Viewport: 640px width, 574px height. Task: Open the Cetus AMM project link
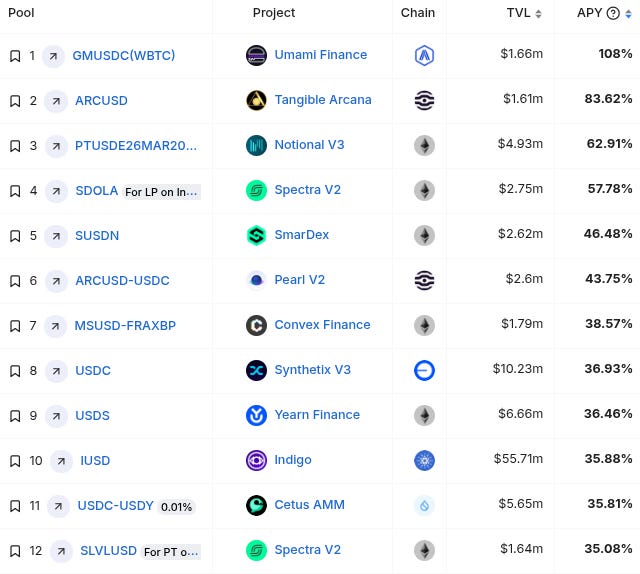point(309,505)
